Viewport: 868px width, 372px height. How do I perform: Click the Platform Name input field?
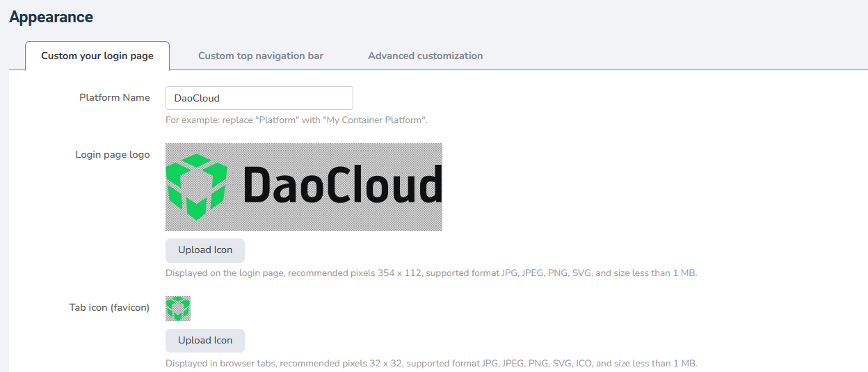click(x=259, y=98)
